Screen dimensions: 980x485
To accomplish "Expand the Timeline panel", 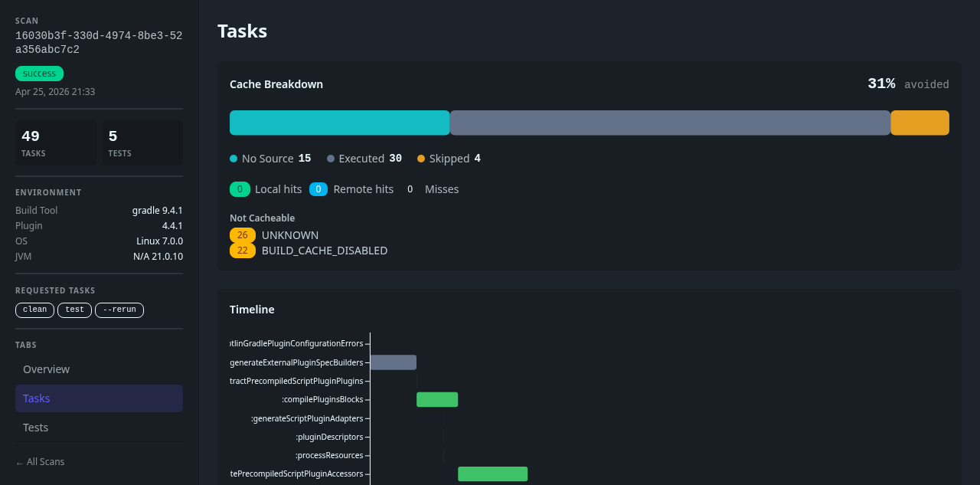I will click(x=252, y=310).
